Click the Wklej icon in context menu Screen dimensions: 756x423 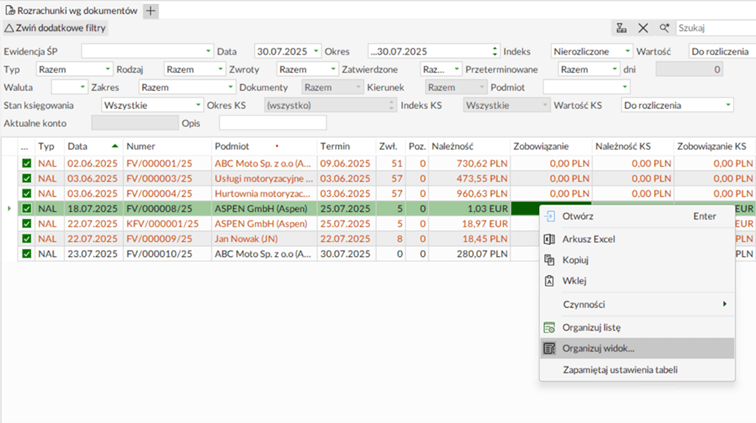(x=549, y=281)
